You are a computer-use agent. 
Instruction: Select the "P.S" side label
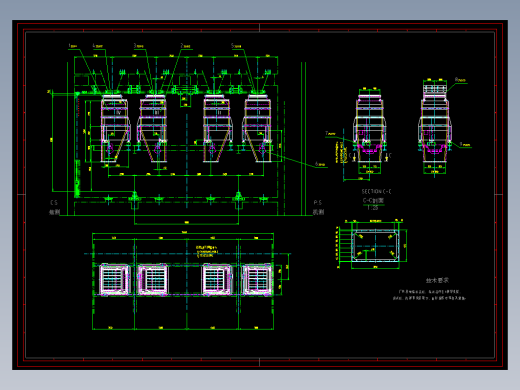(317, 203)
